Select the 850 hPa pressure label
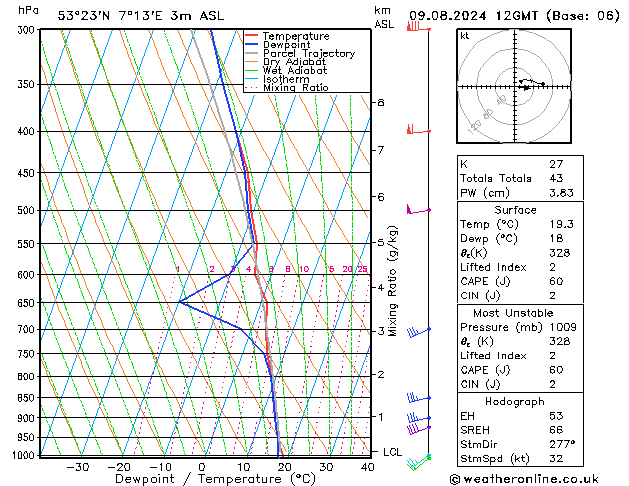629x486 pixels. (x=28, y=398)
